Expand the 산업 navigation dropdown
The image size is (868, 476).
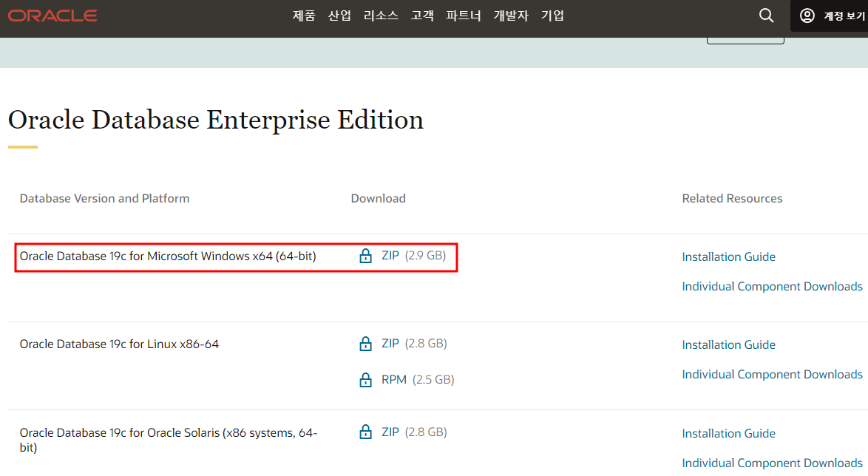(339, 15)
